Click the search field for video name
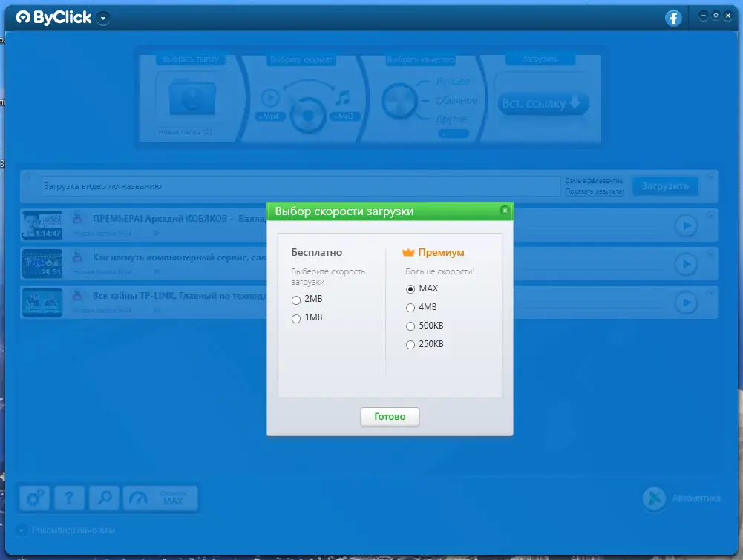 pyautogui.click(x=301, y=186)
